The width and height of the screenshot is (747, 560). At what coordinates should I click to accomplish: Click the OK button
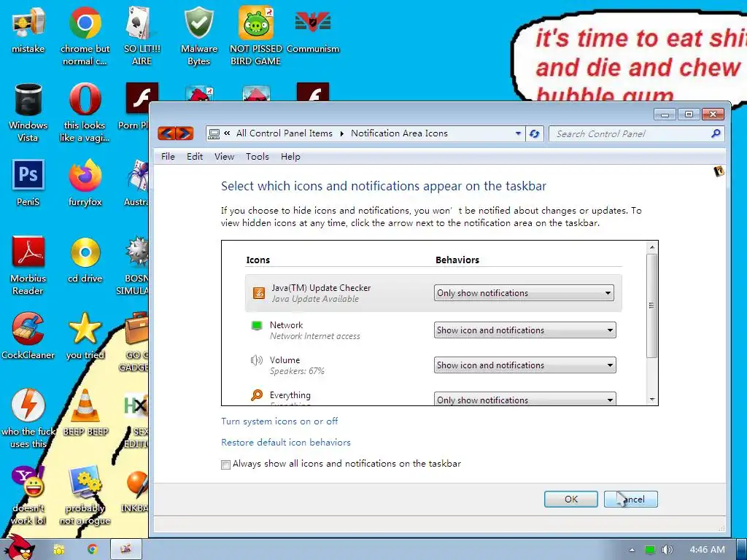pos(570,499)
